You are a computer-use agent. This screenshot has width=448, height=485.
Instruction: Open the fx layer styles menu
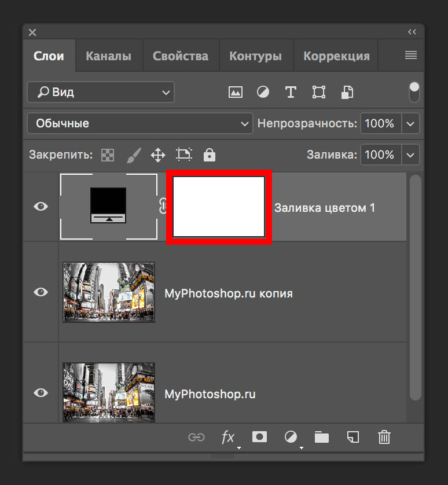pos(228,438)
